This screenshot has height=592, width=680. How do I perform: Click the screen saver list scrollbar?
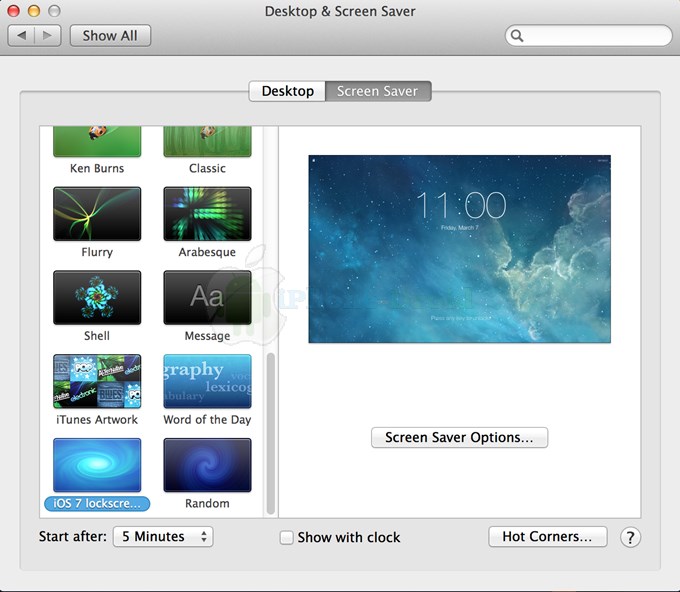pos(269,430)
